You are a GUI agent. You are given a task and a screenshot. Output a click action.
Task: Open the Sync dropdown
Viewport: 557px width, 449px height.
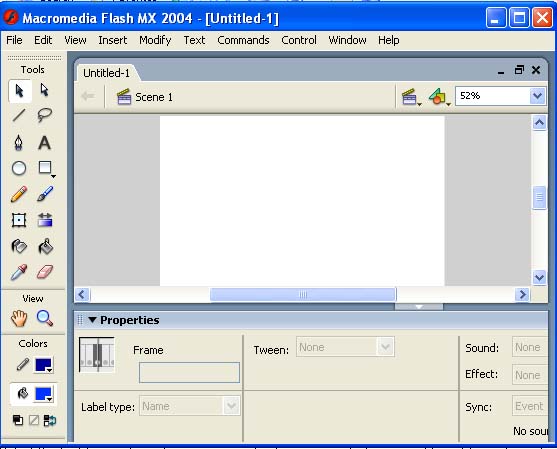coord(530,406)
